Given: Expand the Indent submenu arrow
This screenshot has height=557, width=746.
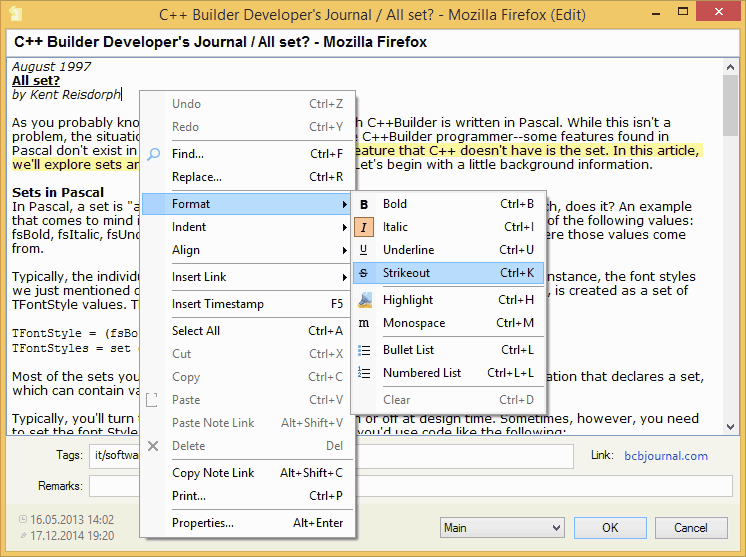Looking at the screenshot, I should pyautogui.click(x=344, y=227).
